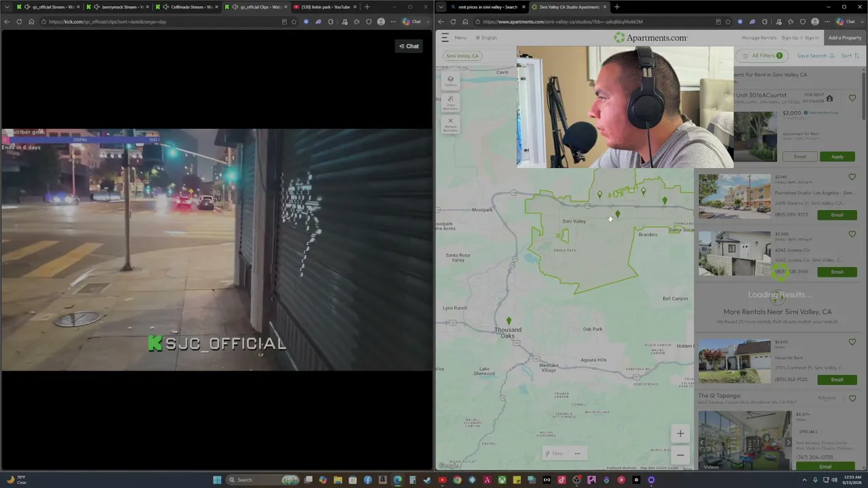Click the Thousand Oaks map pin
This screenshot has width=868, height=488.
click(509, 321)
